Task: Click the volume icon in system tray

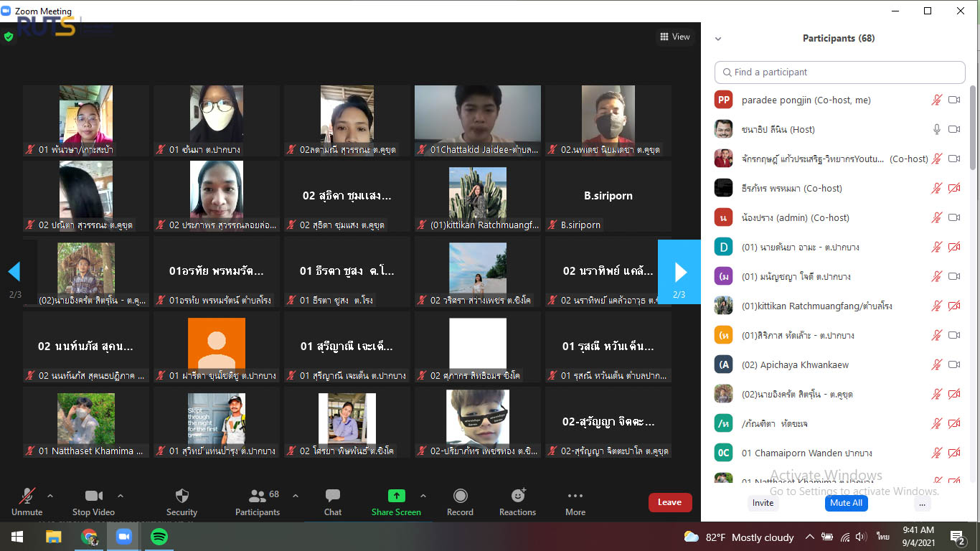Action: pos(862,537)
